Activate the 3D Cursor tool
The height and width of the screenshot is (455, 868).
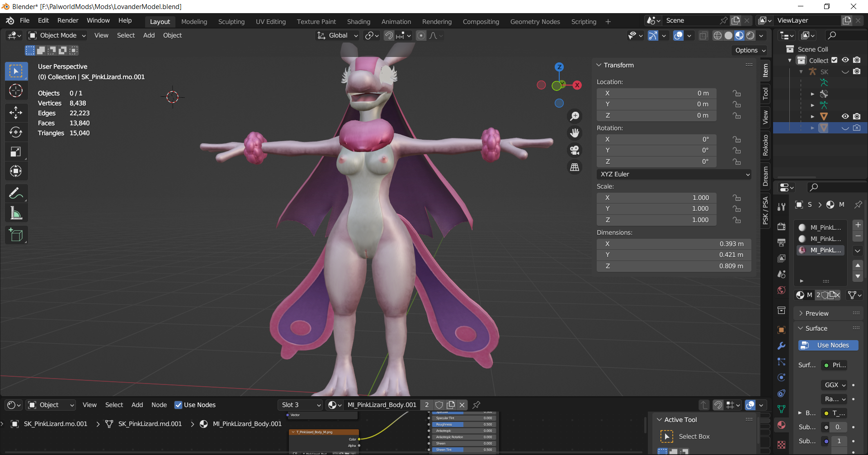pos(16,90)
